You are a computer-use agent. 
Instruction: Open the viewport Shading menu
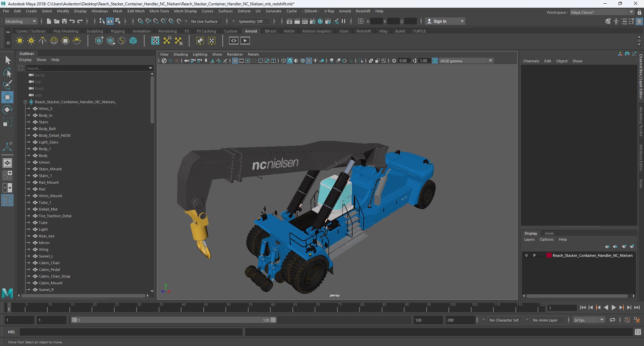180,54
